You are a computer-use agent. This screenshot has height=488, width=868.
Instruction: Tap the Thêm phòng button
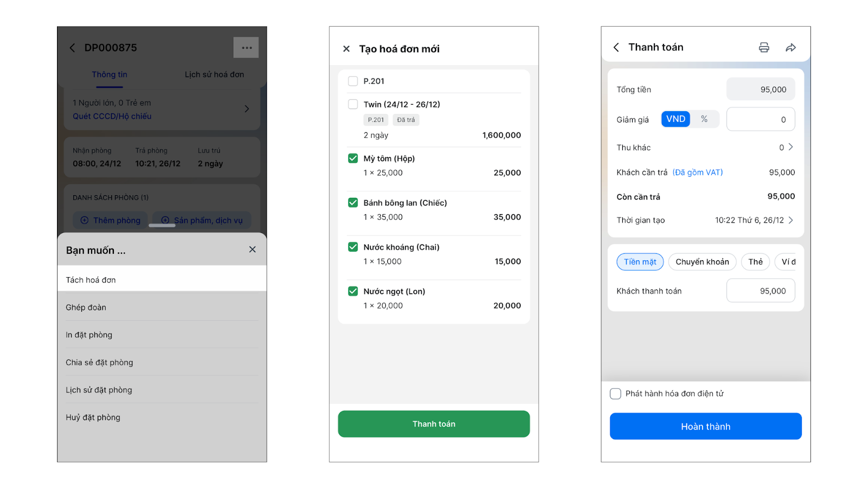(111, 220)
